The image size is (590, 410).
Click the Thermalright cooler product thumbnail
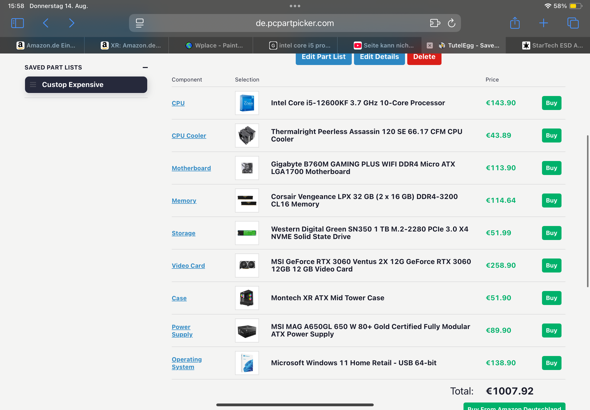pos(247,135)
